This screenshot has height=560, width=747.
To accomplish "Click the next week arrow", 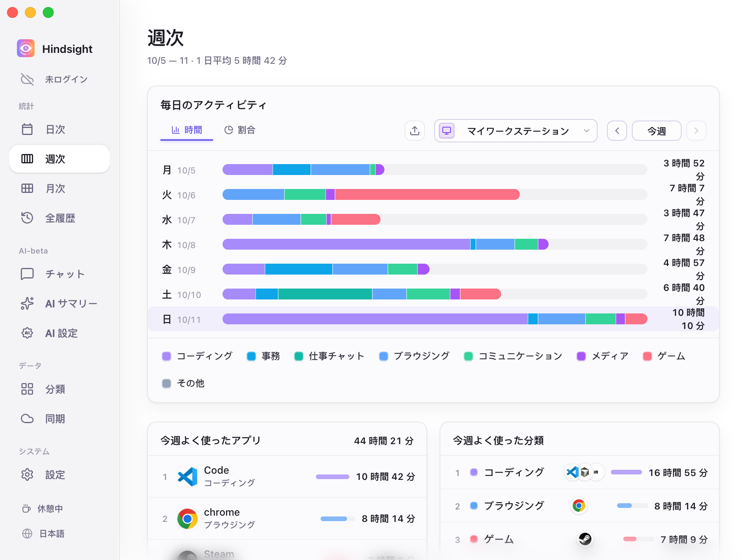I will (x=696, y=131).
